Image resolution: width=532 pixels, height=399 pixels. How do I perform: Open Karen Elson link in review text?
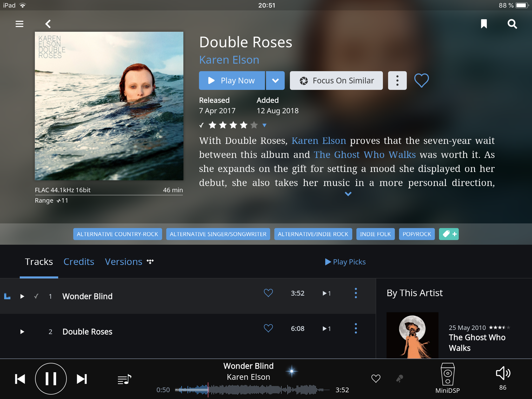(x=319, y=141)
